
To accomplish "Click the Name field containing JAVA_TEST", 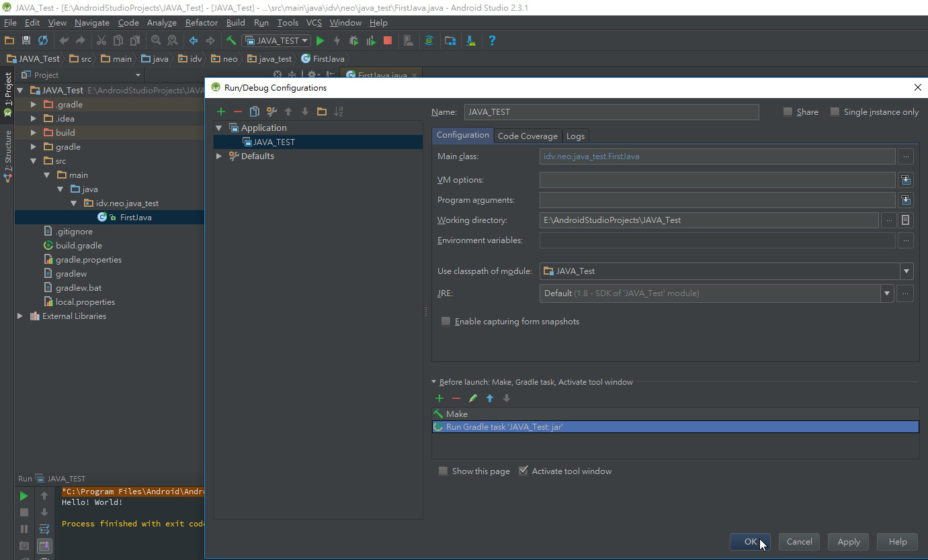I will [x=611, y=112].
